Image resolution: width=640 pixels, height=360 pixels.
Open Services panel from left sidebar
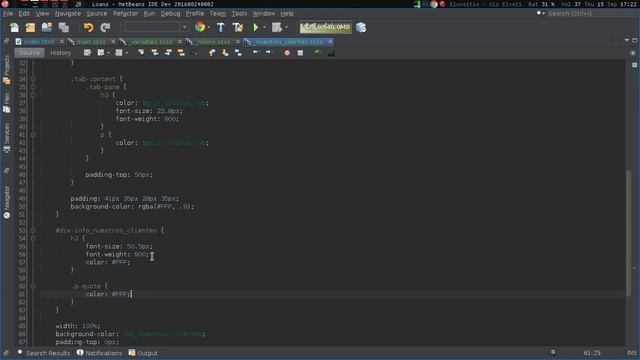tap(7, 138)
